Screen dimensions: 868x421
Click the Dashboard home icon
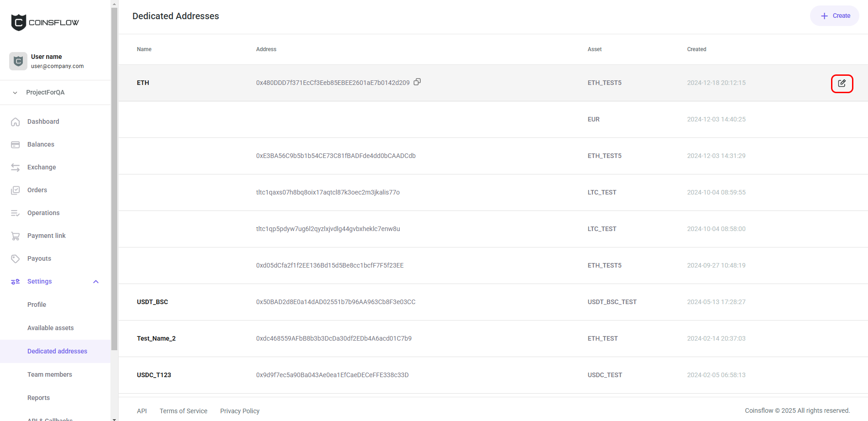coord(16,122)
